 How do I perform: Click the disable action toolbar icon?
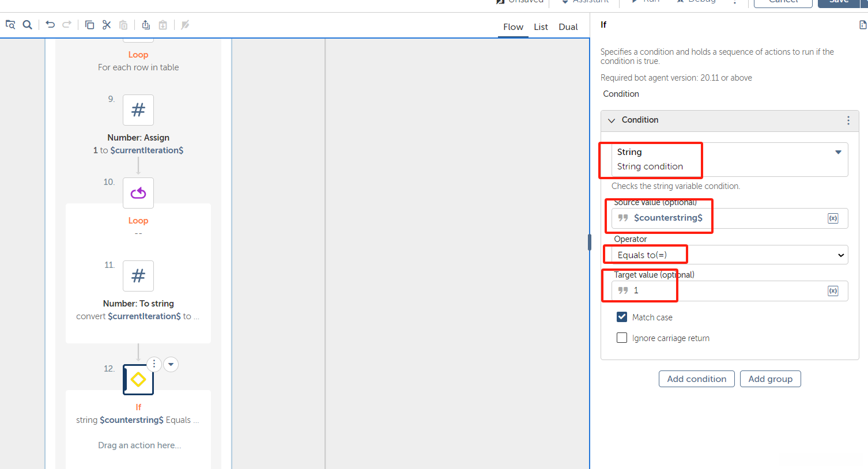[185, 25]
